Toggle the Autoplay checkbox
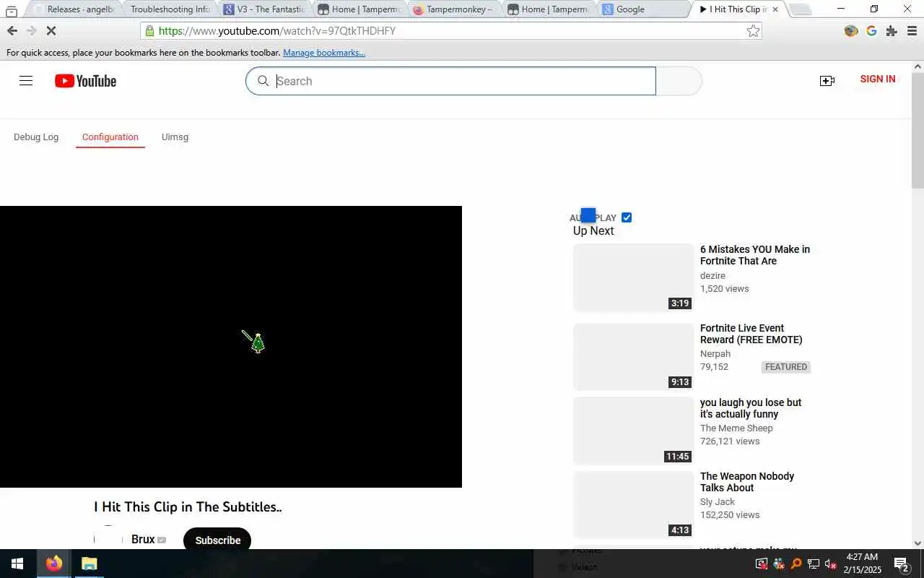The image size is (924, 578). (x=627, y=217)
